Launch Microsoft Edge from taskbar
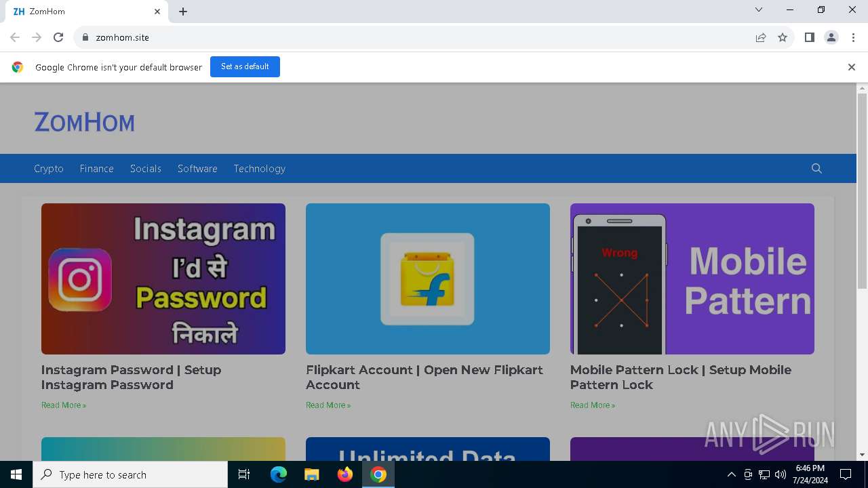868x488 pixels. 279,474
